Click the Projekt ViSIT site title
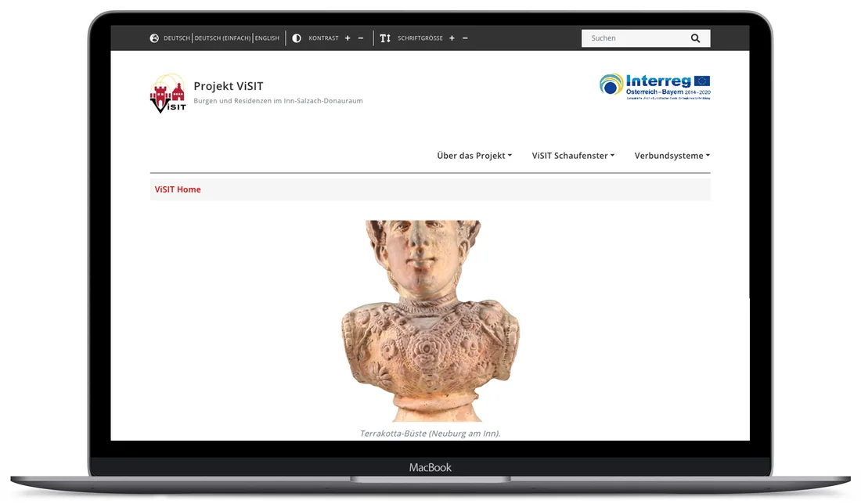This screenshot has height=504, width=861. click(229, 86)
